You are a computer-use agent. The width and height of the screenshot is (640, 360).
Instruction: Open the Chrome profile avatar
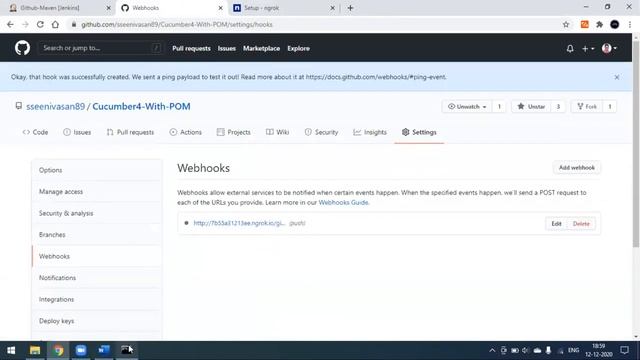click(614, 24)
